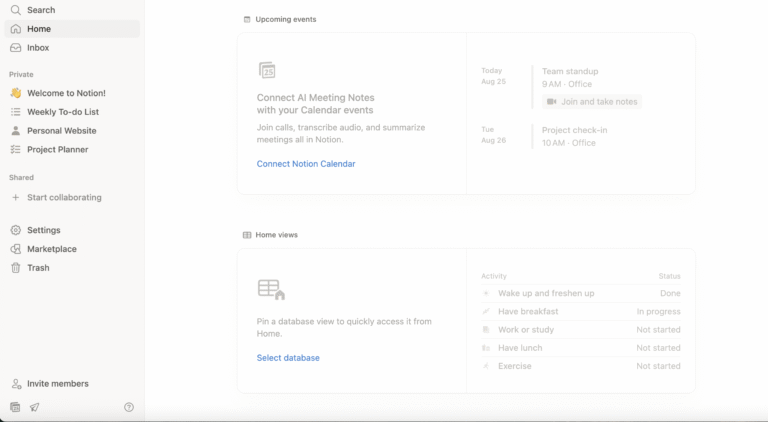Screen dimensions: 768x422
Task: Click the sun icon beside Wake up
Action: pos(486,293)
